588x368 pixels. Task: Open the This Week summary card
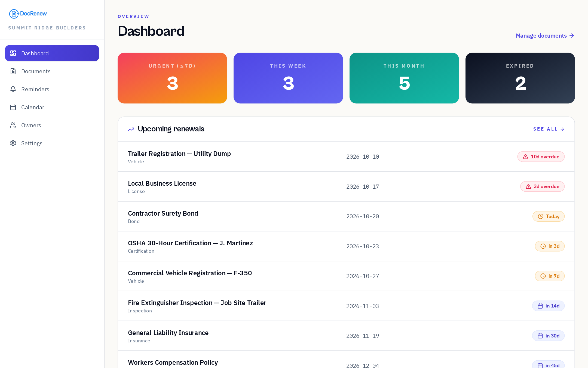click(x=288, y=78)
